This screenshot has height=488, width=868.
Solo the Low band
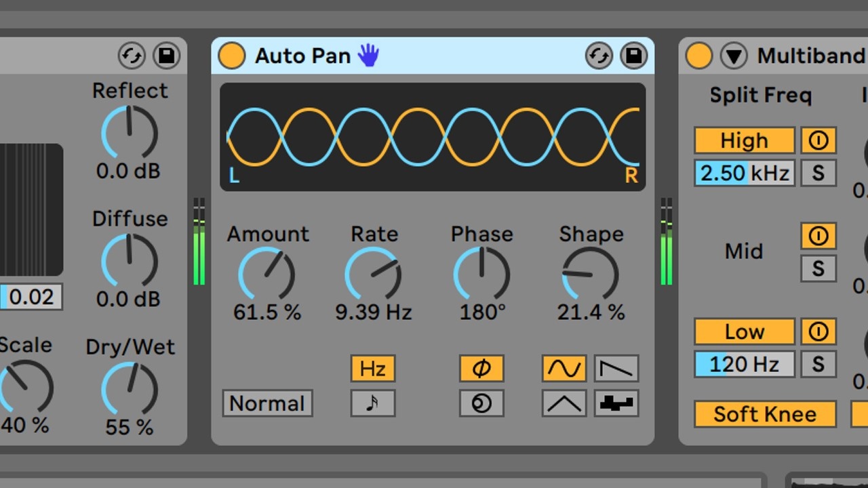pos(818,365)
